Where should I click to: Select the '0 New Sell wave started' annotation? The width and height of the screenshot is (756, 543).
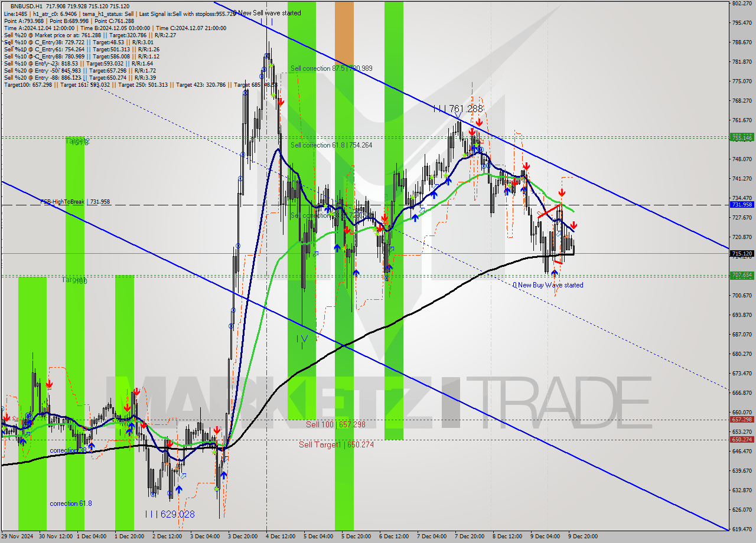[268, 13]
